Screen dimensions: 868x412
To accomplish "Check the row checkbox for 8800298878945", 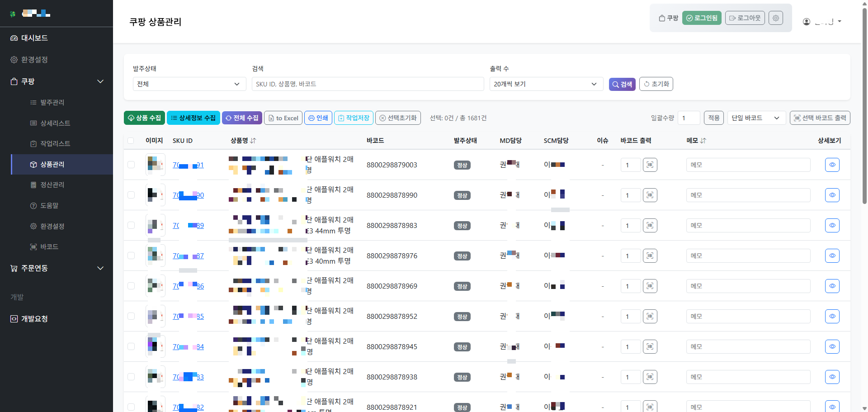I will pyautogui.click(x=131, y=346).
